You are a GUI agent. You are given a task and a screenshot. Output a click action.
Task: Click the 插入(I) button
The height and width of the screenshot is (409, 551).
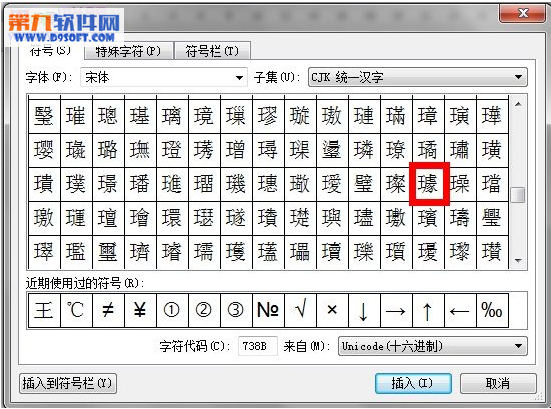[x=413, y=383]
